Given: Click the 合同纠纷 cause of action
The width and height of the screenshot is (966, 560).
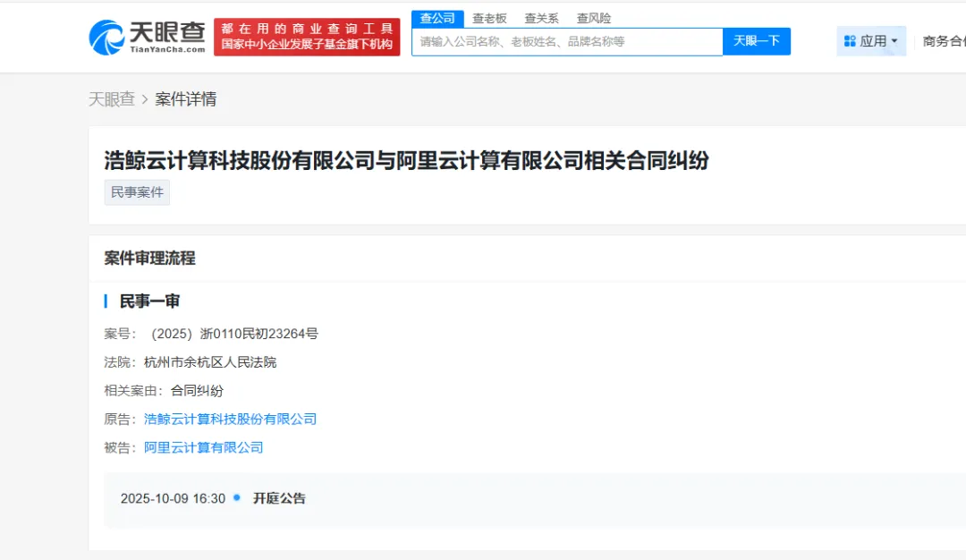Looking at the screenshot, I should tap(197, 391).
